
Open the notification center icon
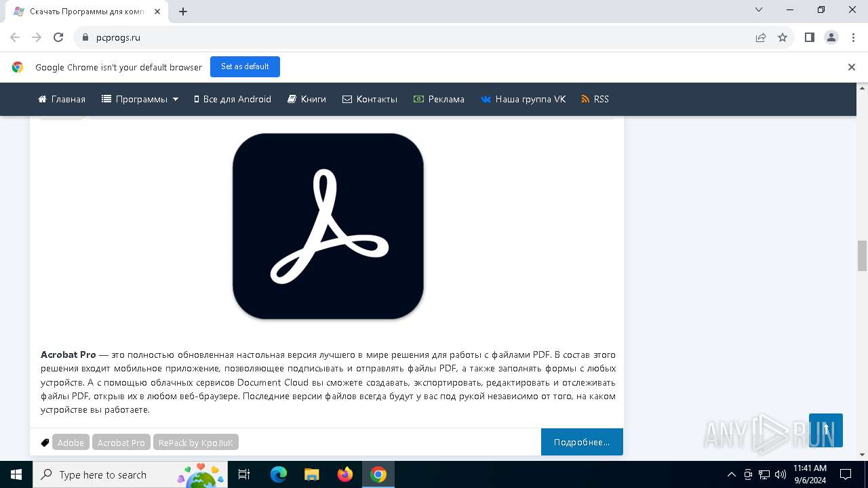[846, 474]
